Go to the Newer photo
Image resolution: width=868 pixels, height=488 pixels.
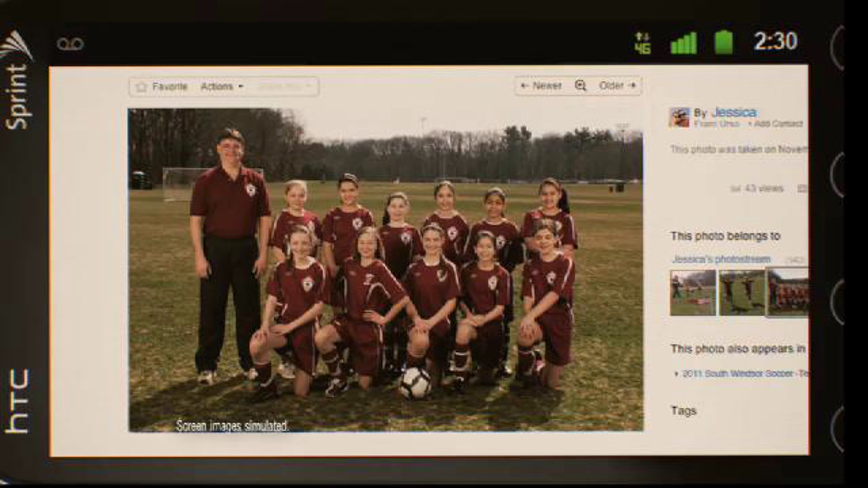pos(541,86)
